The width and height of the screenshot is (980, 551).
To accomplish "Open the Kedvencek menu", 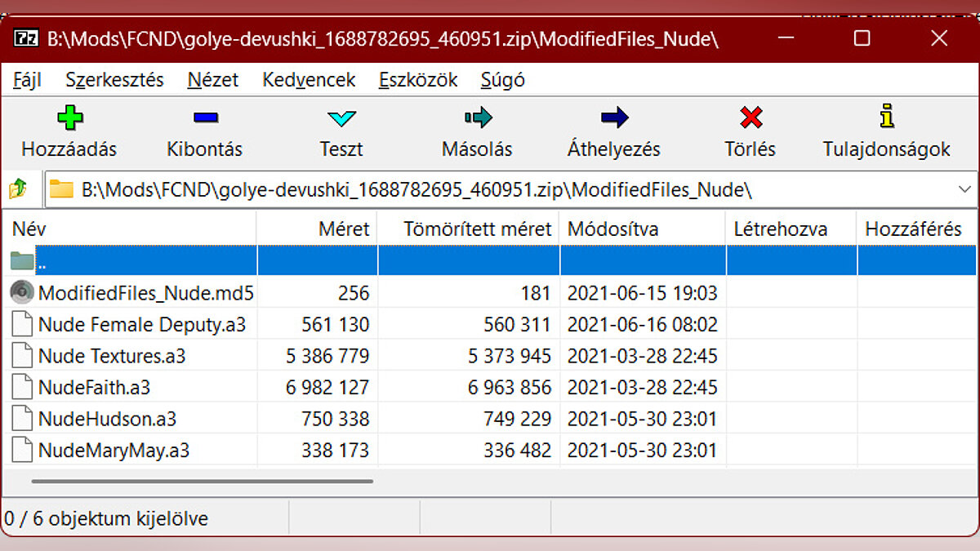I will [309, 80].
